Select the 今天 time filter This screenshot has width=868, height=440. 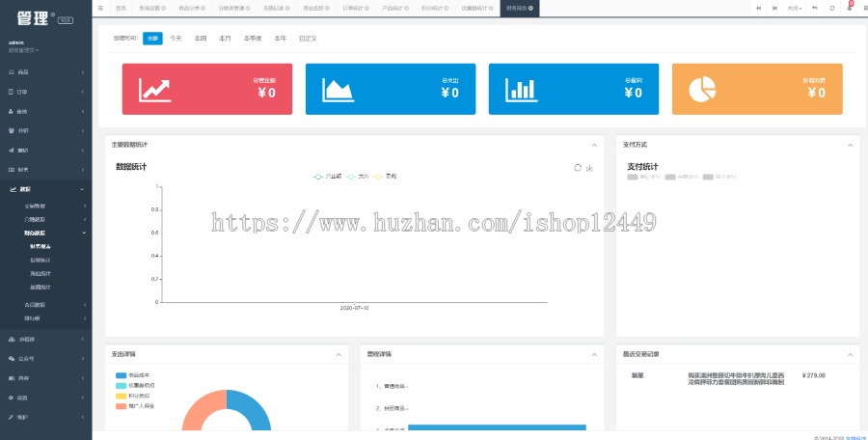click(176, 39)
